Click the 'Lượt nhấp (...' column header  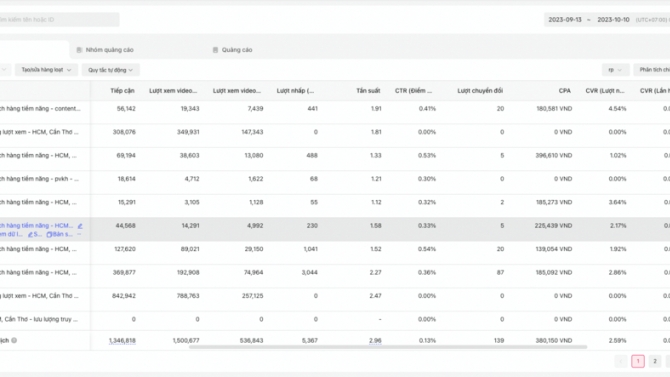pos(295,91)
